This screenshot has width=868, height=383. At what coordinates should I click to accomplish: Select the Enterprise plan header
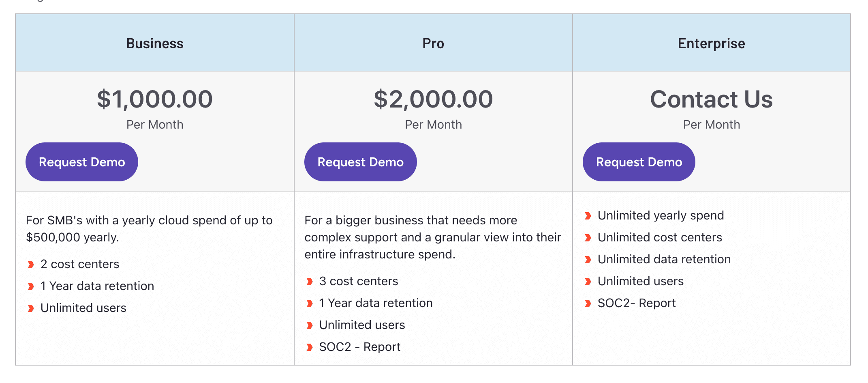click(x=711, y=43)
